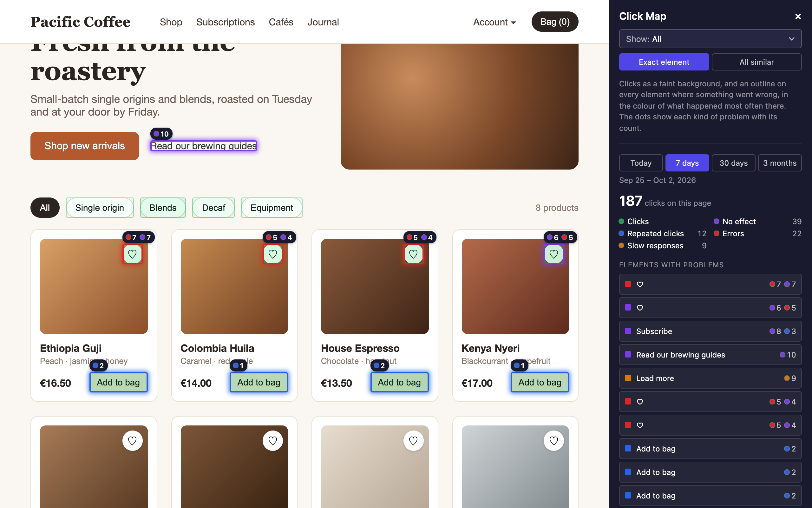Add Ethiopia Guji to bag
Image resolution: width=812 pixels, height=508 pixels.
point(118,382)
